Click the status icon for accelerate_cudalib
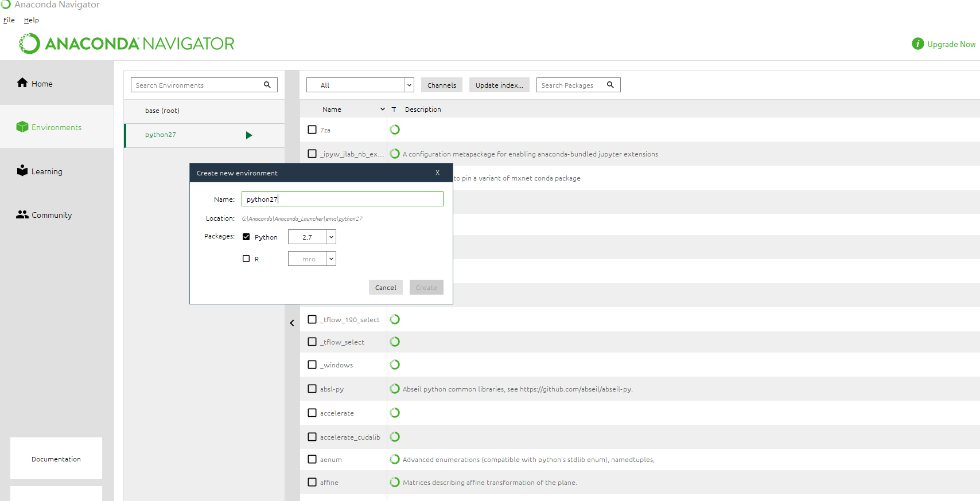Image resolution: width=980 pixels, height=501 pixels. (395, 437)
